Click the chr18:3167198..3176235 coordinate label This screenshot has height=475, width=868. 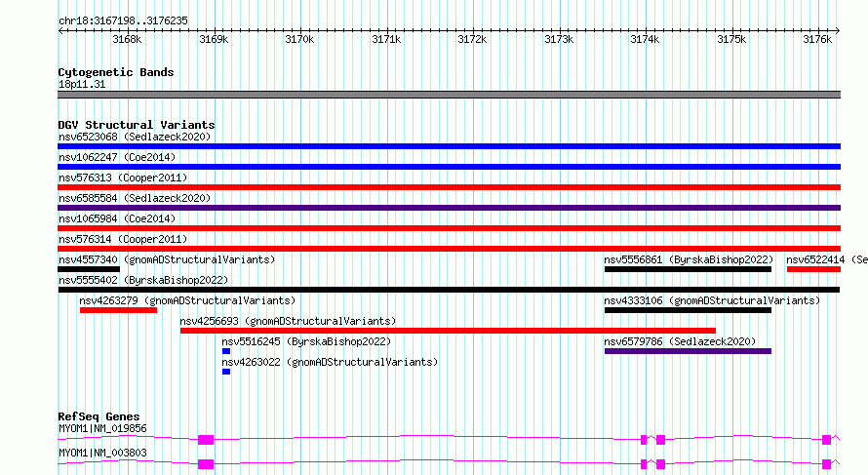[x=123, y=21]
